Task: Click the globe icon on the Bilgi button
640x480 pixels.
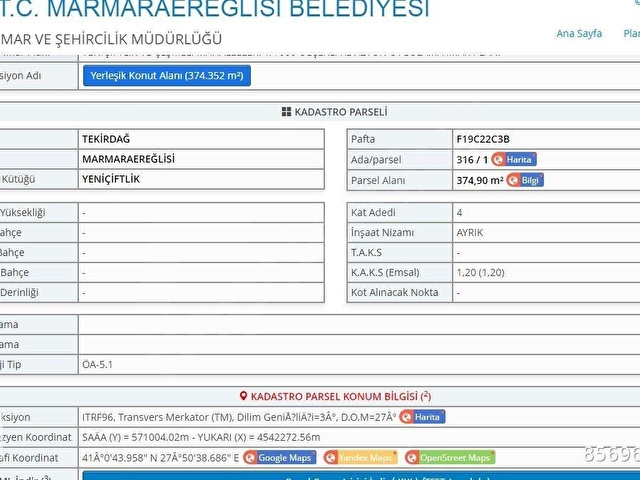Action: pyautogui.click(x=513, y=180)
